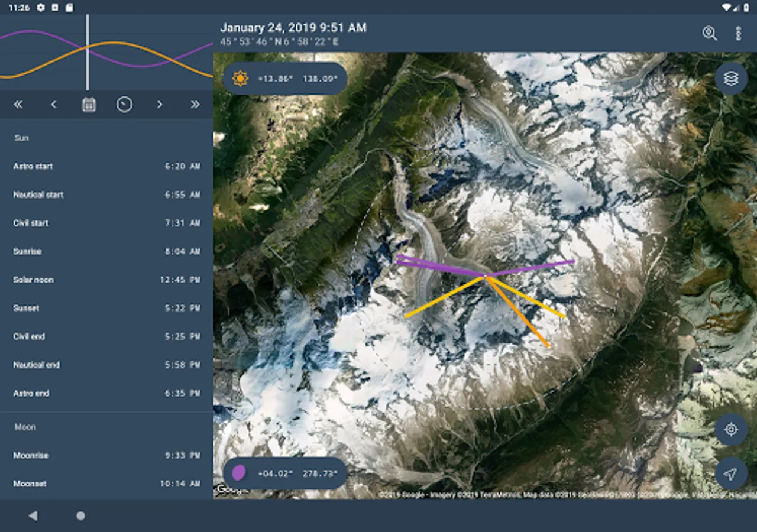Jump forward with double-right chevron
Viewport: 757px width, 532px height.
[x=195, y=105]
